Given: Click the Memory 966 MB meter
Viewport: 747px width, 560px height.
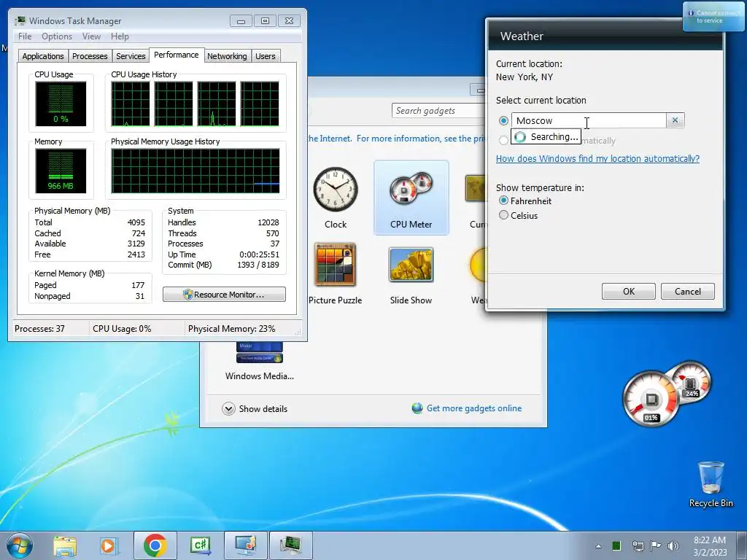Looking at the screenshot, I should pos(61,171).
